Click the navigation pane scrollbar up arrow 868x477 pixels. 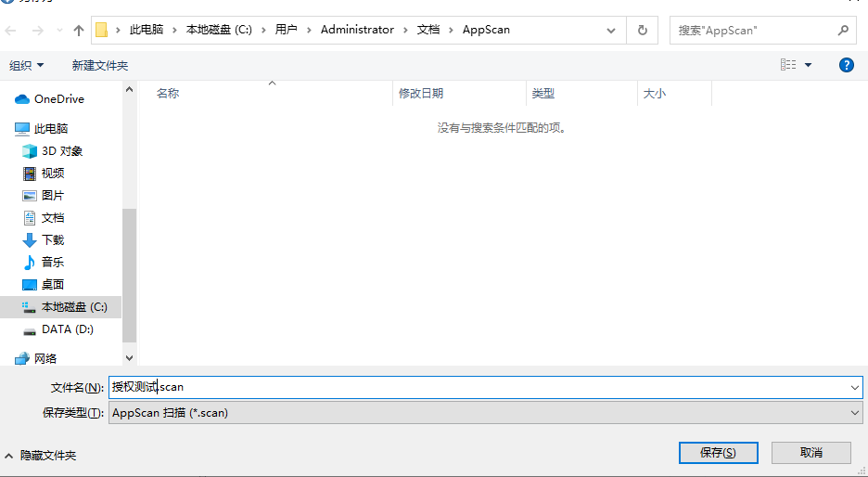(129, 89)
